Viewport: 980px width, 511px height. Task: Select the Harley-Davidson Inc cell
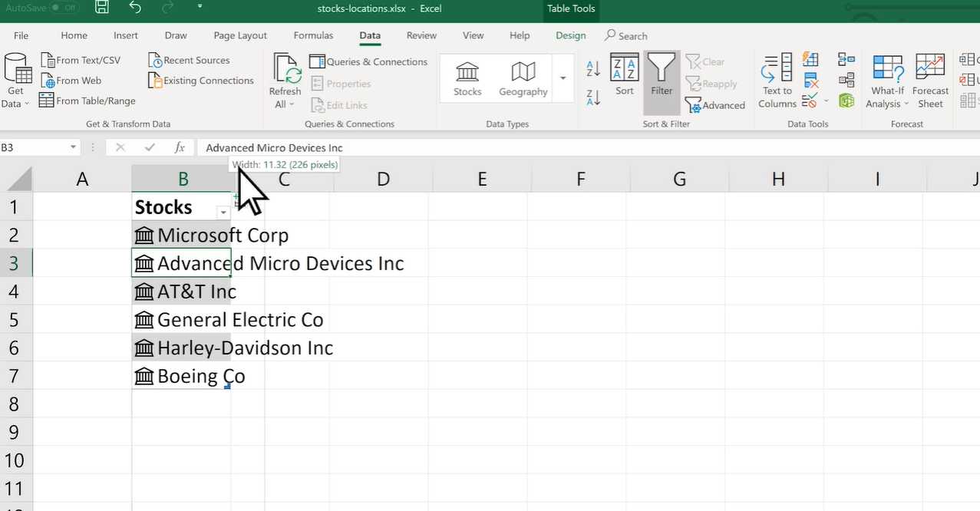coord(182,348)
